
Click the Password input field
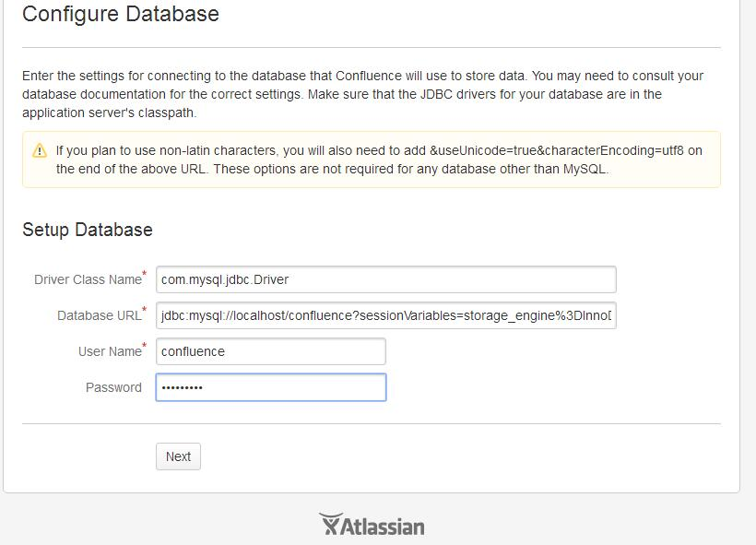270,387
